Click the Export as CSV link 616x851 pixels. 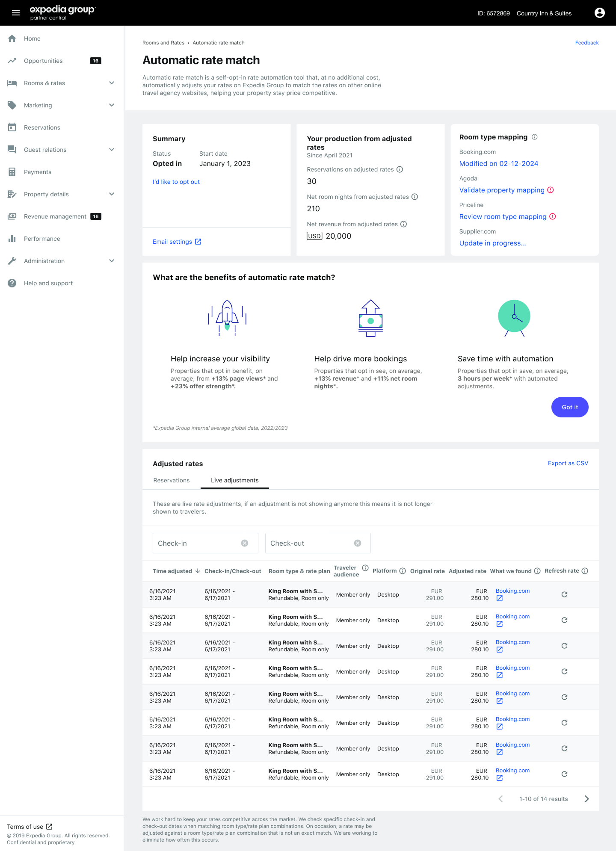568,463
